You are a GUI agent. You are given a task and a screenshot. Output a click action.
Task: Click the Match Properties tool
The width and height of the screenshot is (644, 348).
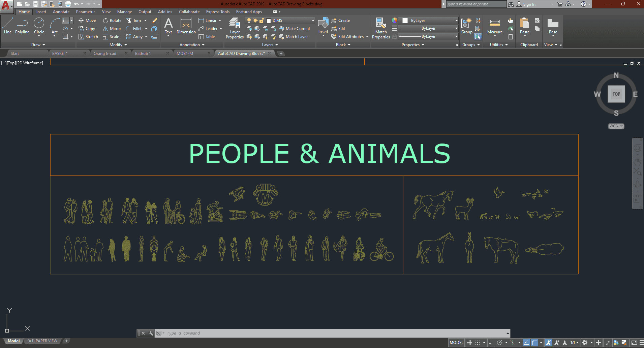pyautogui.click(x=381, y=28)
